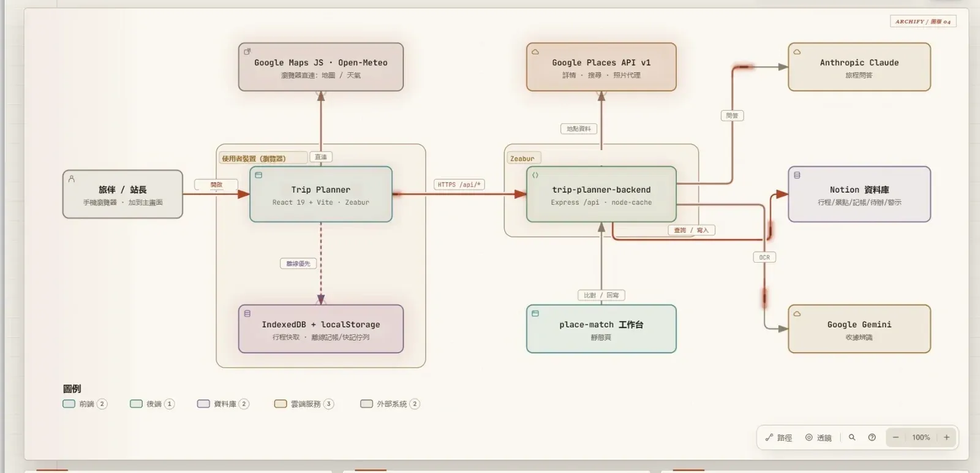Zoom out with the minus button
This screenshot has height=473, width=980.
895,437
